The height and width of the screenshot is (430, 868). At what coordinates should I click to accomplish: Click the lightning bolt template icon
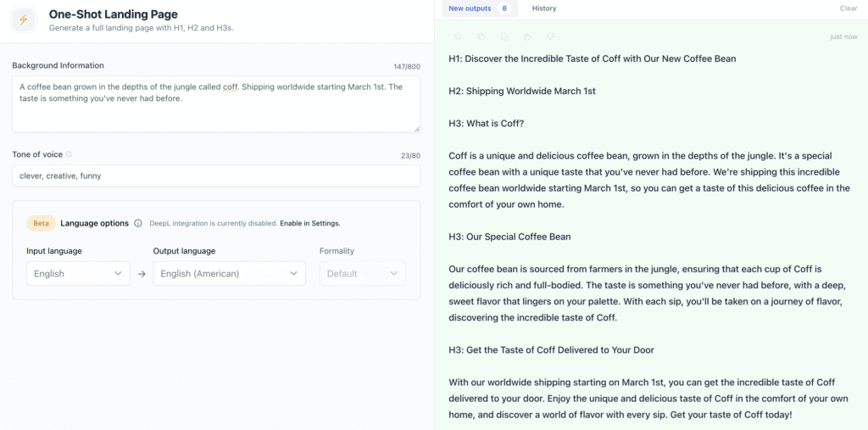(x=23, y=20)
